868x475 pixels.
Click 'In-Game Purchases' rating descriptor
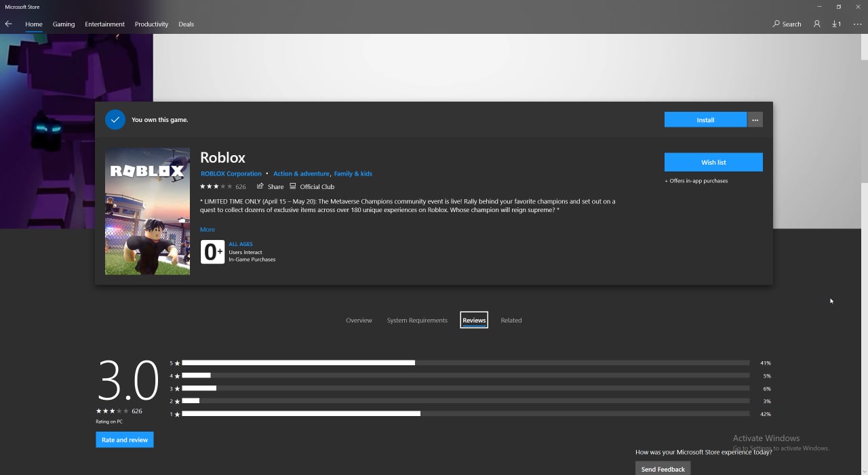[x=252, y=260]
